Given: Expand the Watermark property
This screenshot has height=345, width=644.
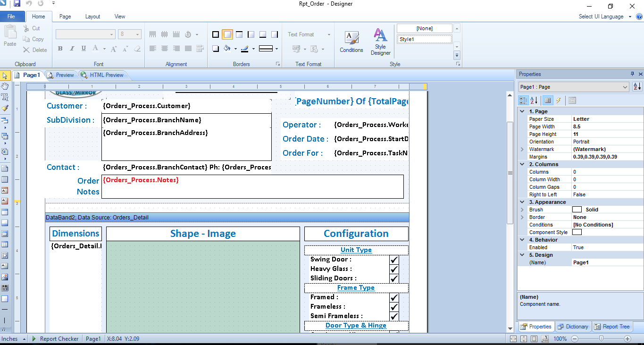Looking at the screenshot, I should [x=522, y=149].
